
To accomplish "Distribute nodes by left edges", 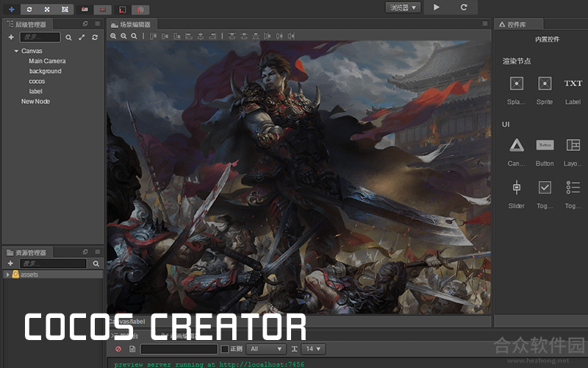I will tap(268, 36).
